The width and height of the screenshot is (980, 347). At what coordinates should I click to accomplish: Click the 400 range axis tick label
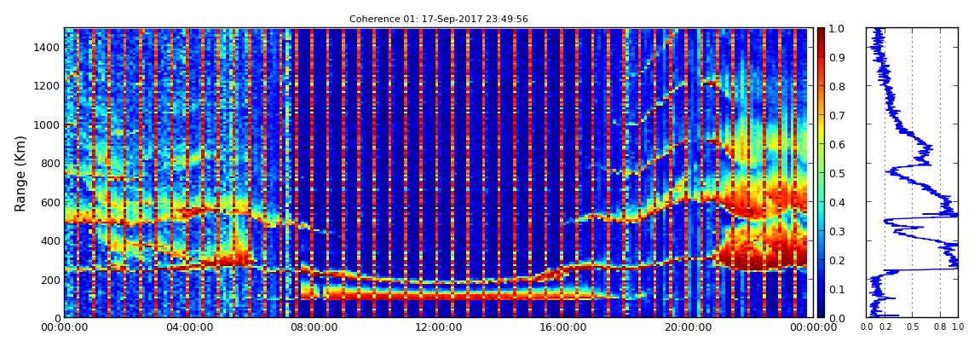pos(49,240)
